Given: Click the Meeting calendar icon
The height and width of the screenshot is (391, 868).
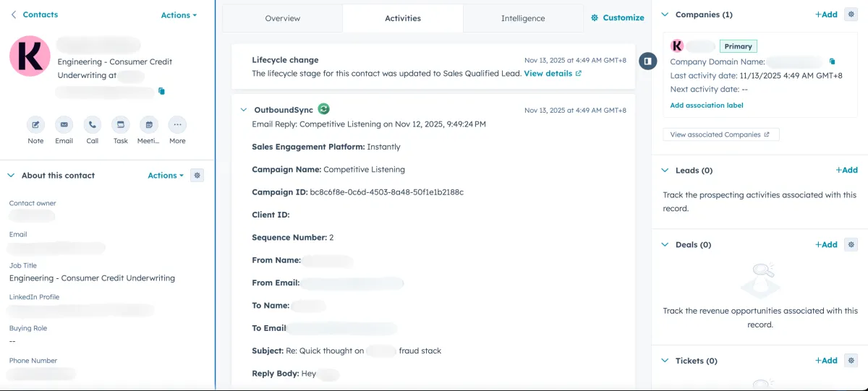Looking at the screenshot, I should pos(148,124).
